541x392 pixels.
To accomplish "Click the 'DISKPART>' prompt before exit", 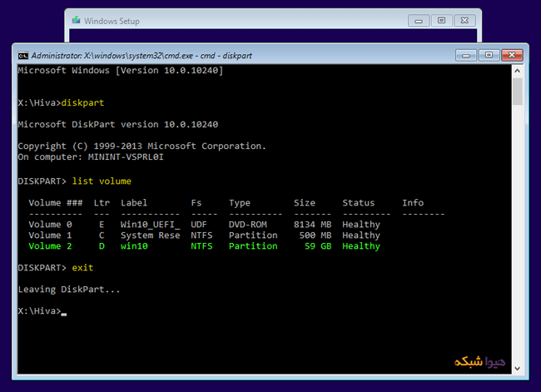I will (x=42, y=268).
